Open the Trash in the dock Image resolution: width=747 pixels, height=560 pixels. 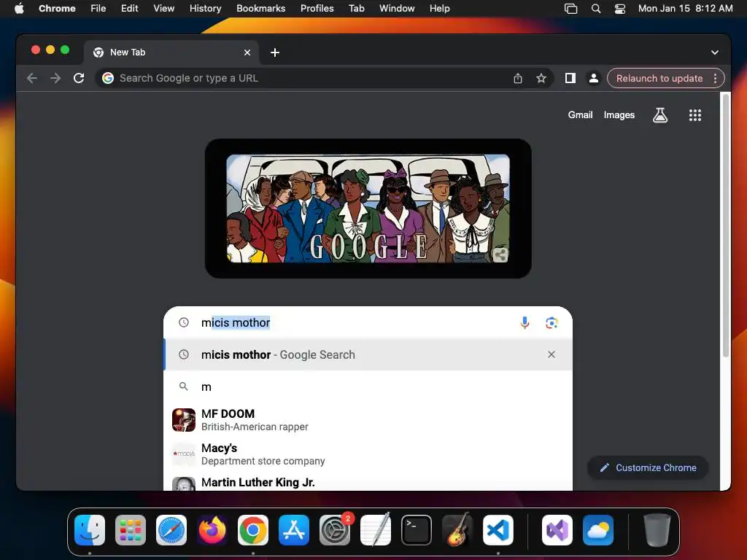657,530
